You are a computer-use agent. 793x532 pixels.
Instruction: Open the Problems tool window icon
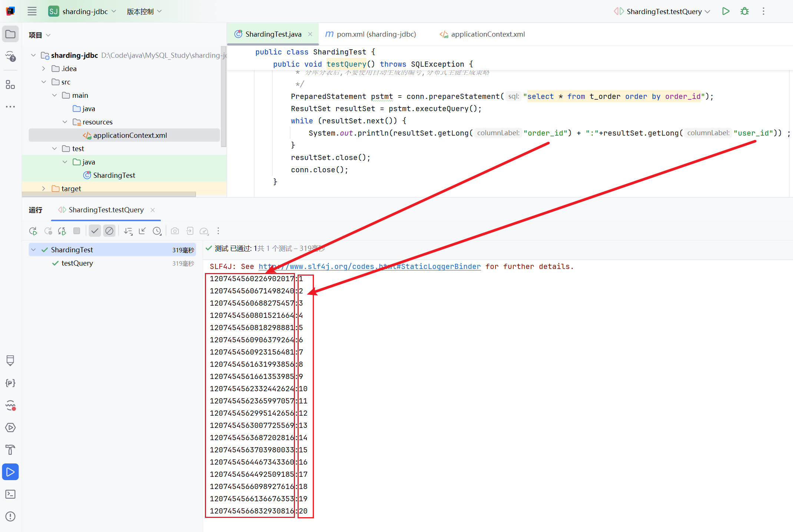click(10, 516)
